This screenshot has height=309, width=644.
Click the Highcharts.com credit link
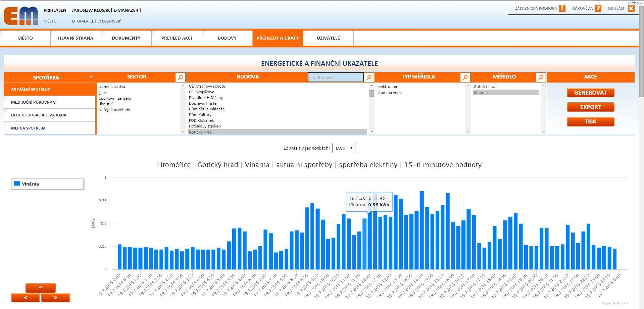[x=615, y=303]
